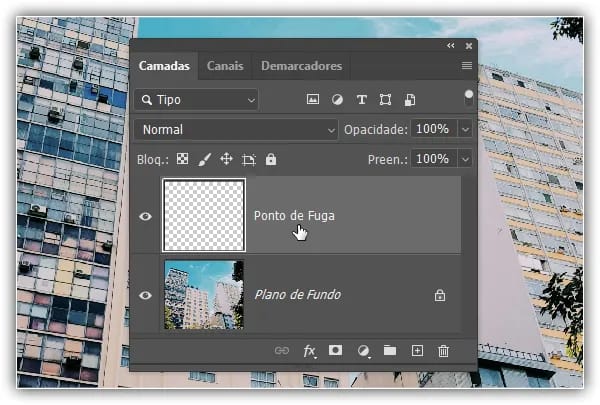Click the Preen. value field
600x405 pixels.
(x=434, y=159)
